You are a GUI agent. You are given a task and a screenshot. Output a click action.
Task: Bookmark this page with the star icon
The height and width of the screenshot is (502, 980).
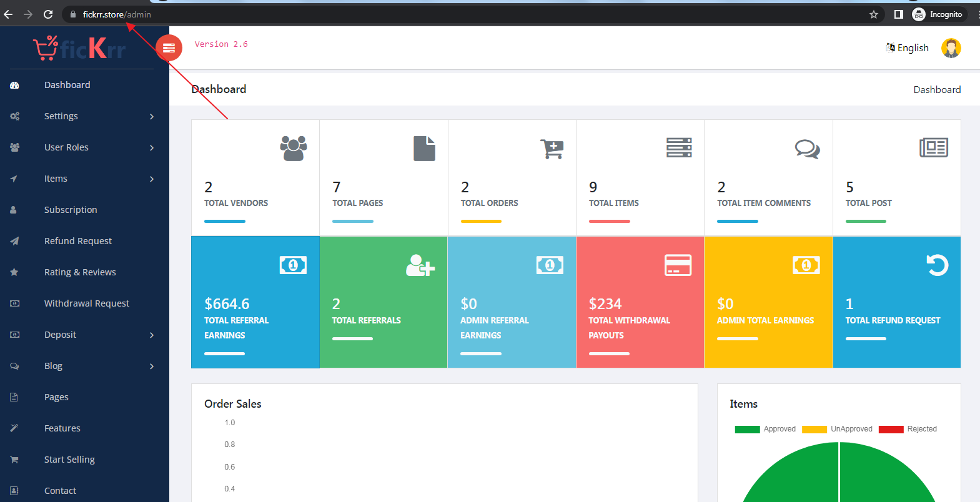[874, 14]
